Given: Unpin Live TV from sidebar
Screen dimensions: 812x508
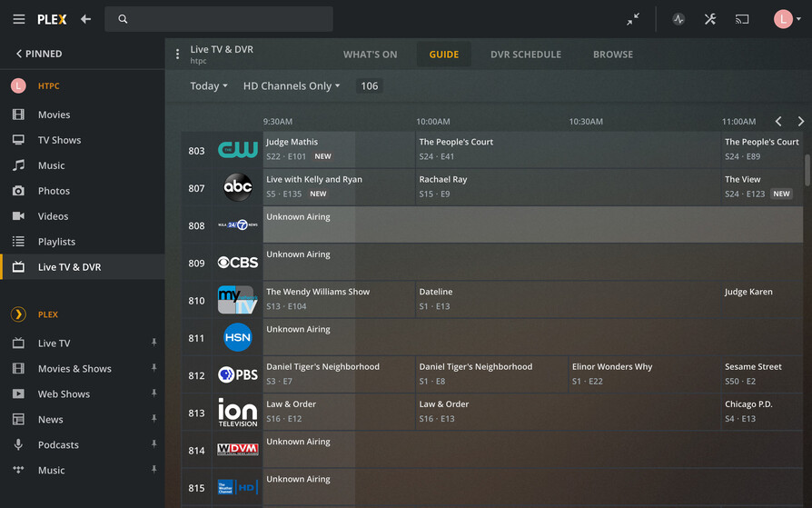Looking at the screenshot, I should click(153, 343).
